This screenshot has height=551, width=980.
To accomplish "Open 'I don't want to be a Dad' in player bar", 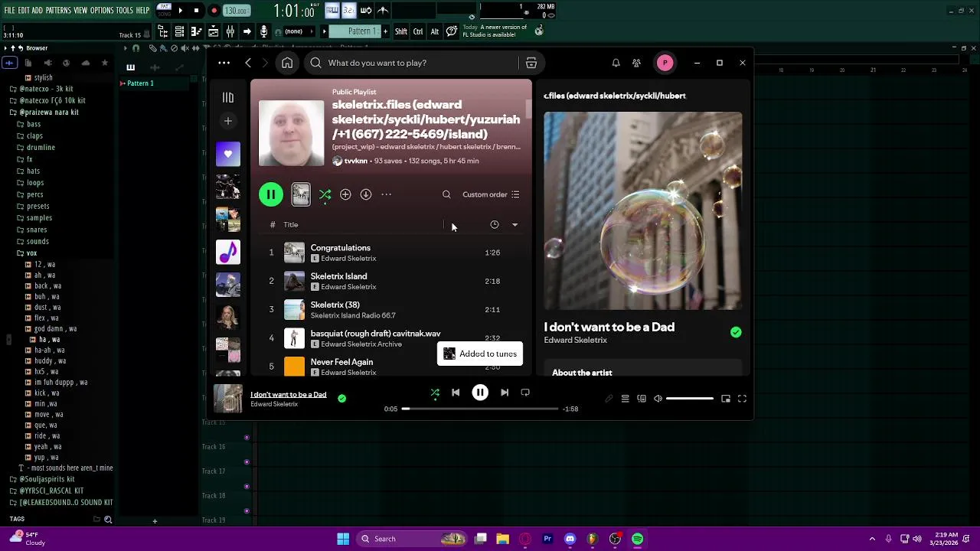I will tap(289, 395).
